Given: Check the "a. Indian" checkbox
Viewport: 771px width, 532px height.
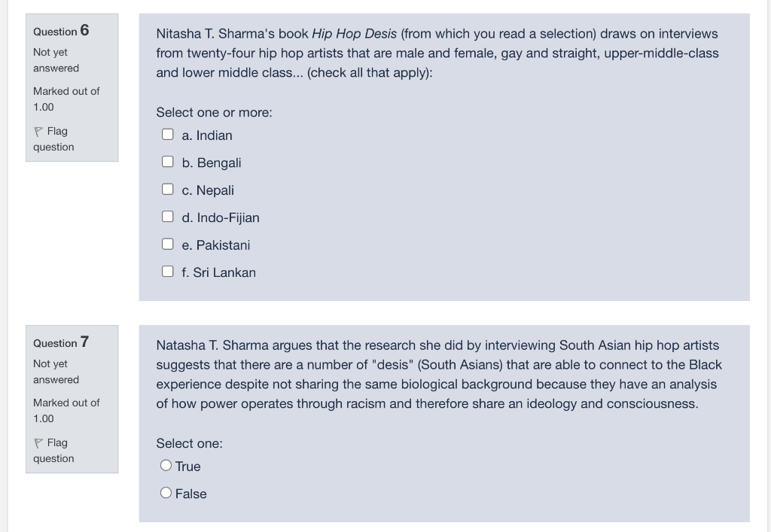Looking at the screenshot, I should 167,135.
